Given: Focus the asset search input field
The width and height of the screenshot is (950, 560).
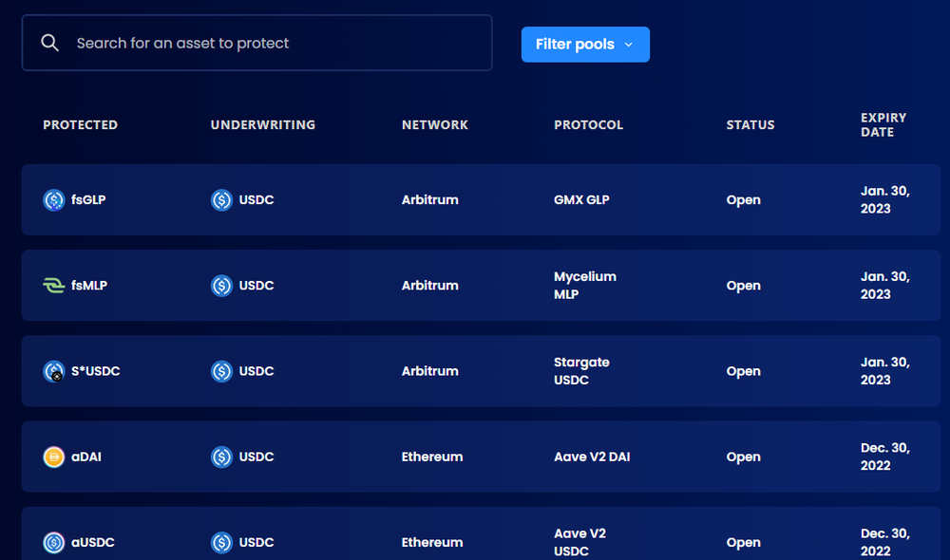Looking at the screenshot, I should tap(256, 43).
